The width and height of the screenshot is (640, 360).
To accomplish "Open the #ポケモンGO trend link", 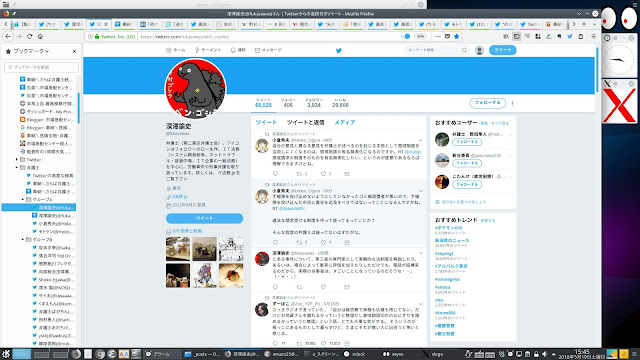I will [x=448, y=228].
